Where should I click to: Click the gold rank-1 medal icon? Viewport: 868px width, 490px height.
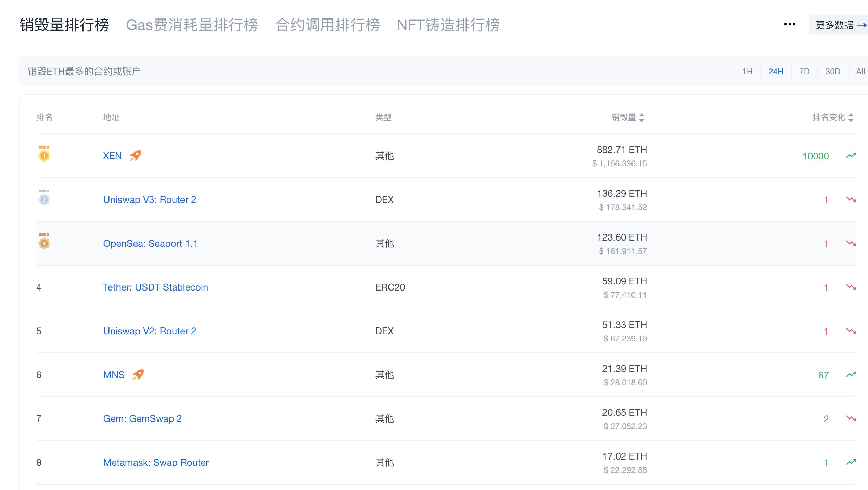pyautogui.click(x=44, y=155)
